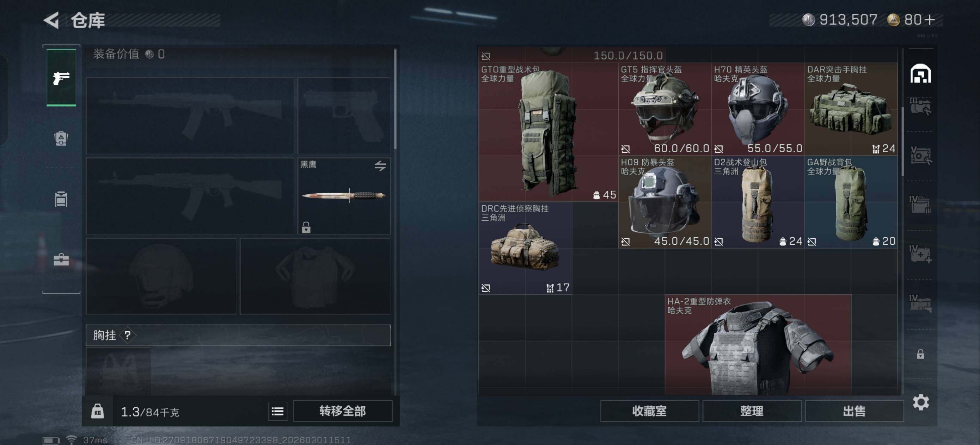This screenshot has width=980, height=445.
Task: Open the 收藏室 collection room
Action: (649, 411)
